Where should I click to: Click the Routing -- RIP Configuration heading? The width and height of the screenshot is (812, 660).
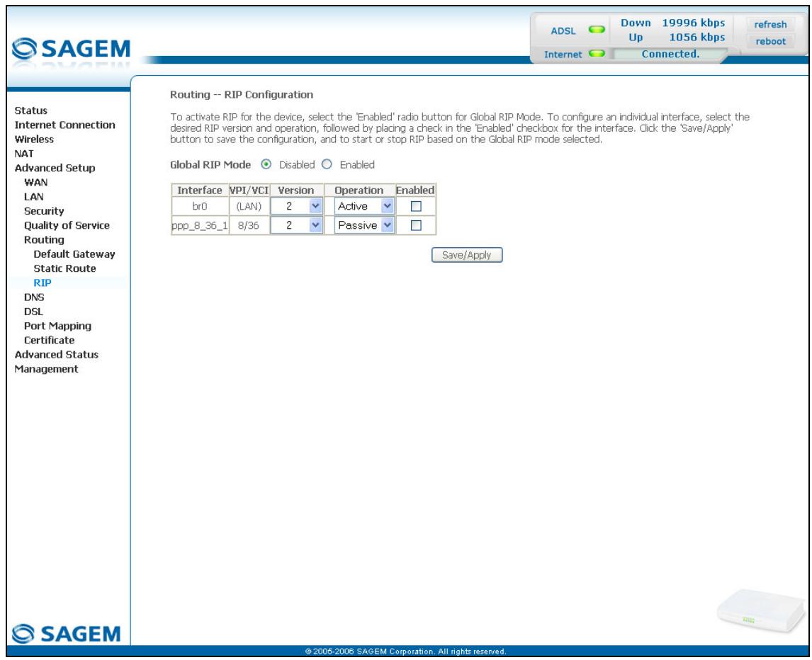click(242, 95)
